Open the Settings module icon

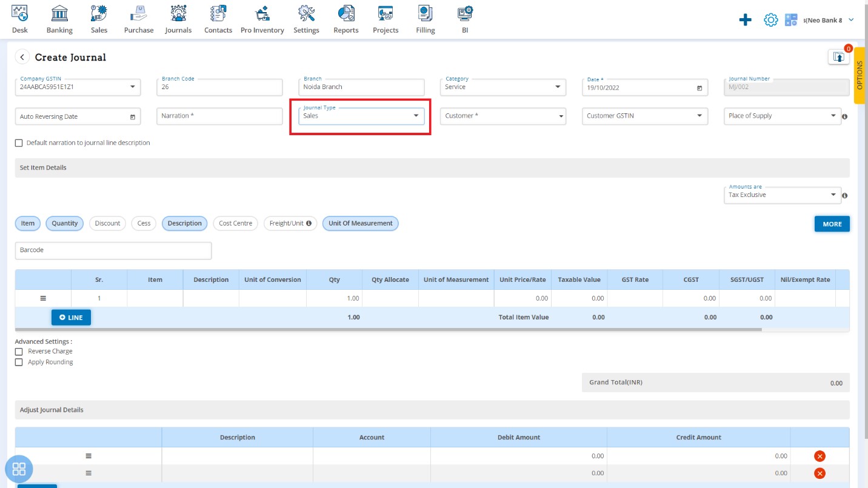306,13
